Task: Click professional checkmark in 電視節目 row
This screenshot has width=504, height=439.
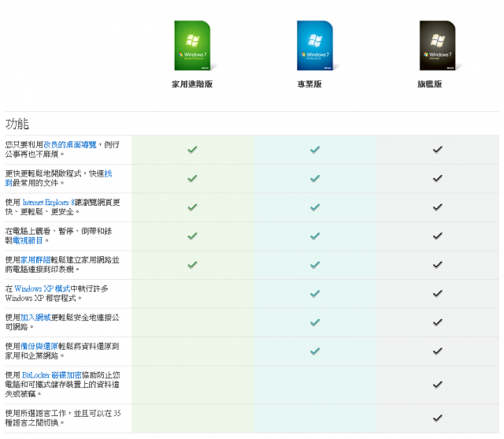Action: click(315, 236)
